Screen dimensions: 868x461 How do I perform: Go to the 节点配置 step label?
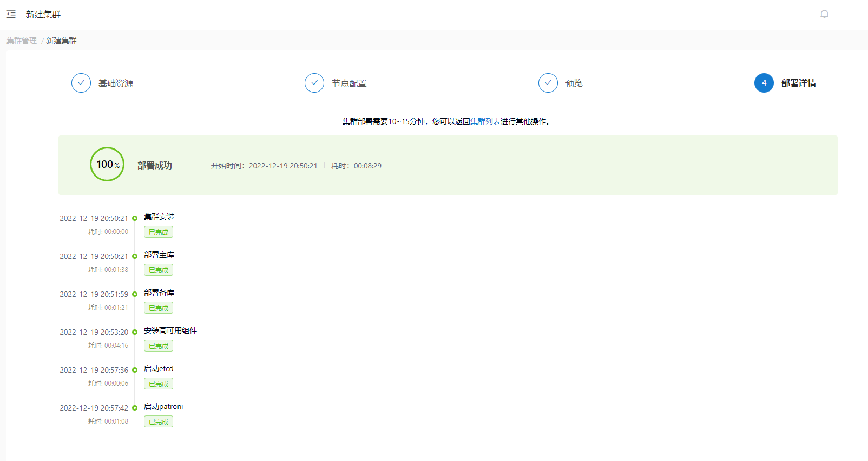[x=349, y=83]
